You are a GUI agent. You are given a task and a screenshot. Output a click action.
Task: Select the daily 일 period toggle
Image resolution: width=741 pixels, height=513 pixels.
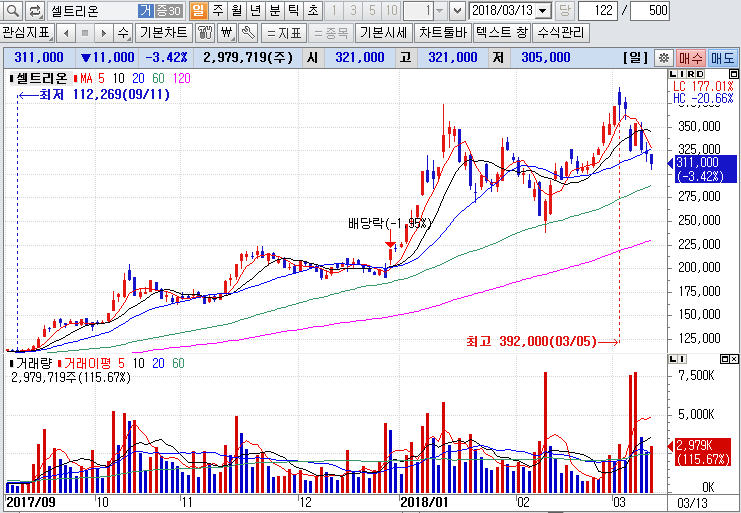(x=197, y=11)
